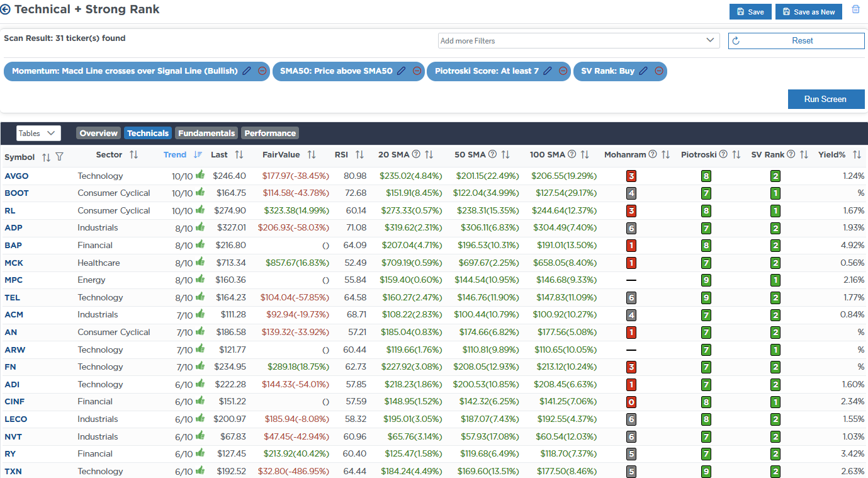Click the thumbs-up icon in the AVGO row
This screenshot has height=478, width=868.
[200, 175]
